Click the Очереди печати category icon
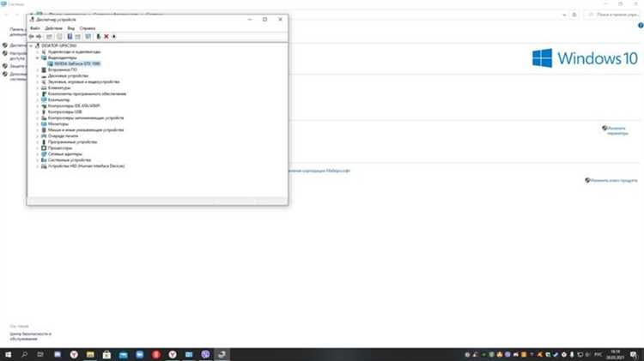The width and height of the screenshot is (644, 361). 44,136
